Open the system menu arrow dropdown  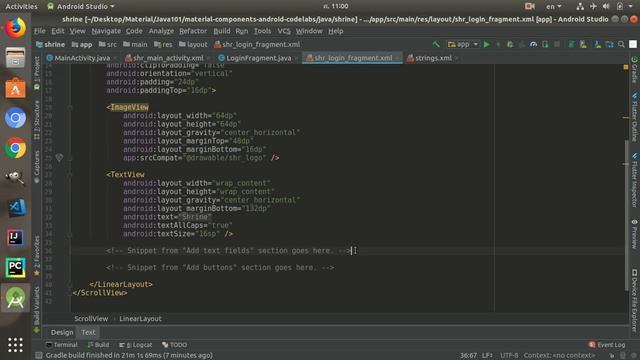point(631,6)
